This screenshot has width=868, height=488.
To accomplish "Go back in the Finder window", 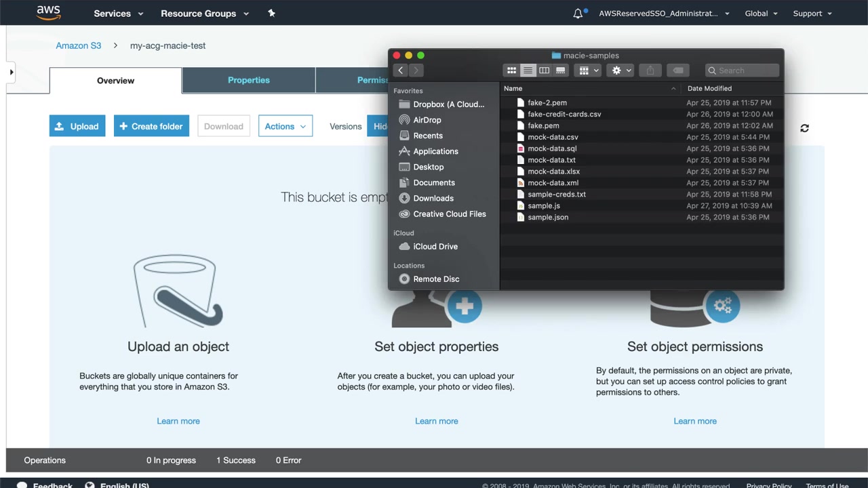I will [401, 70].
